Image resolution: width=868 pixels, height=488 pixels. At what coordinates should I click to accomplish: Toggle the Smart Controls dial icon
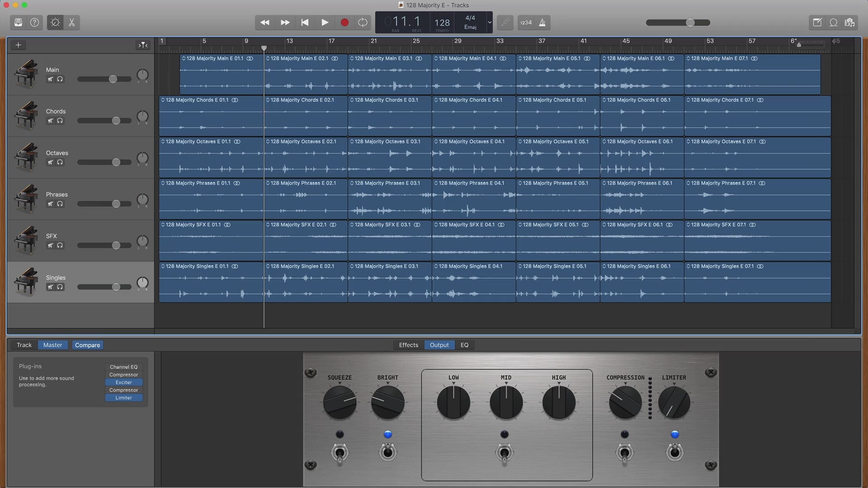pos(55,22)
